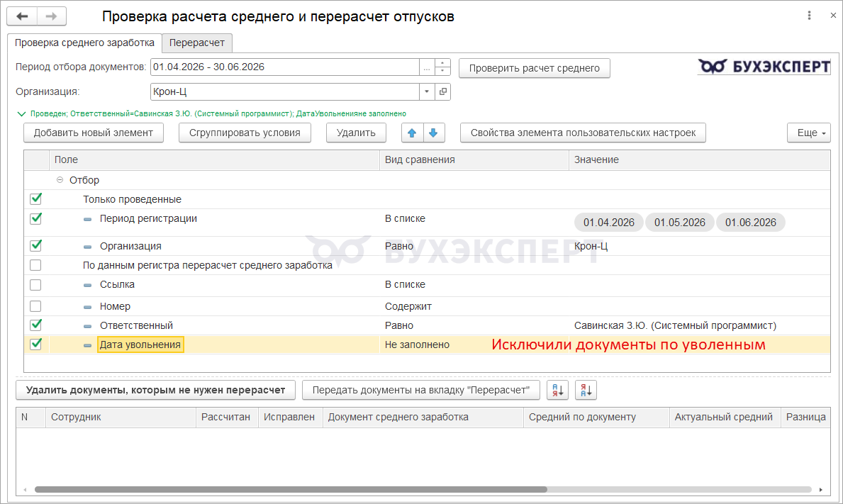Click the Исправлен column header

pos(289,417)
